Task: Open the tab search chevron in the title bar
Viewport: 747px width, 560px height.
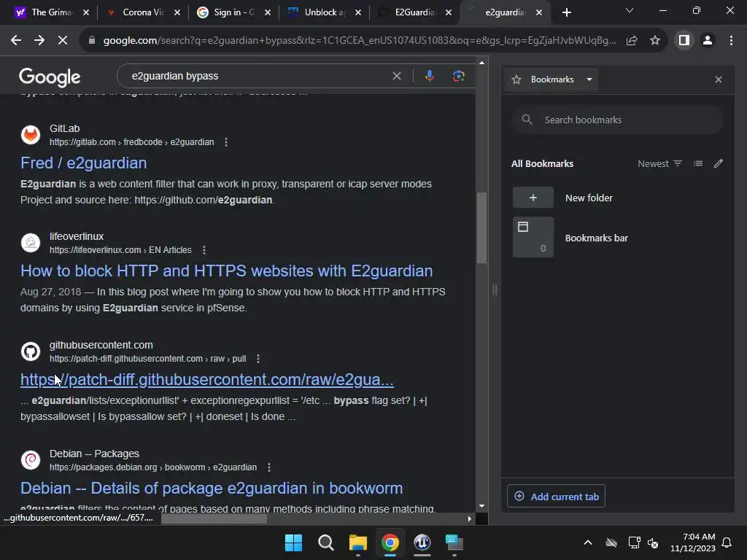Action: tap(629, 11)
